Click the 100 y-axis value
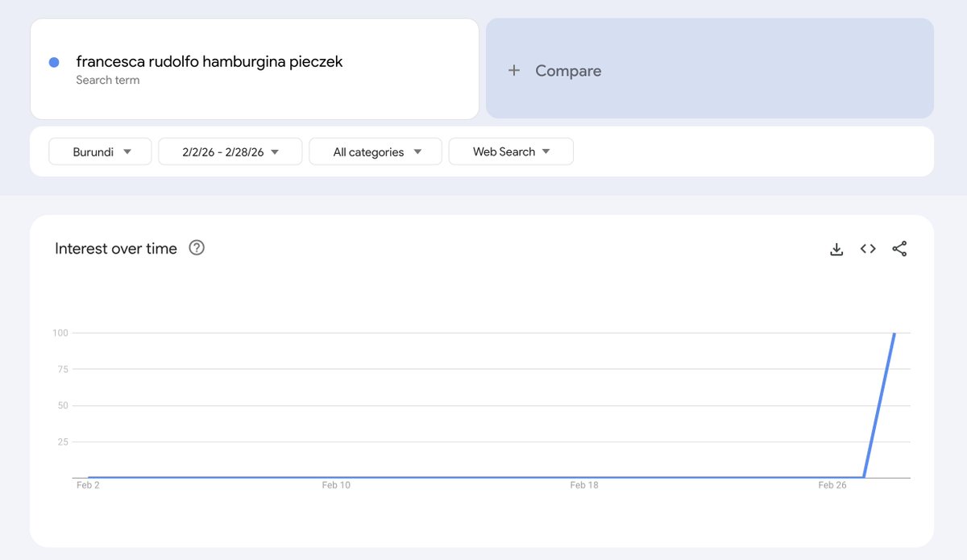The height and width of the screenshot is (560, 967). tap(60, 333)
